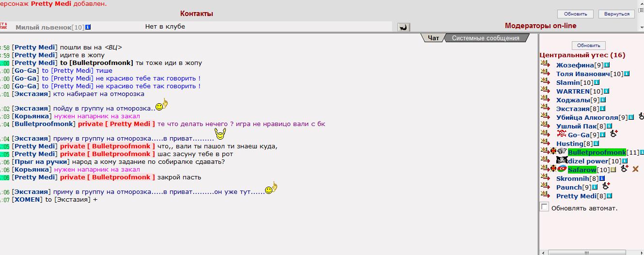
Task: Open info icon next to Толя Иванович
Action: click(627, 74)
